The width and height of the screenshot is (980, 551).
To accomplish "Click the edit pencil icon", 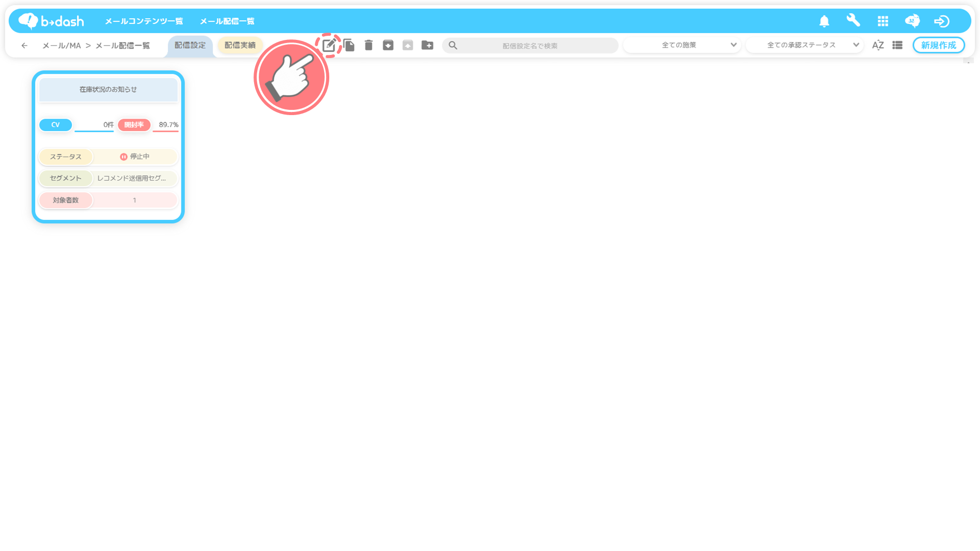I will point(329,46).
